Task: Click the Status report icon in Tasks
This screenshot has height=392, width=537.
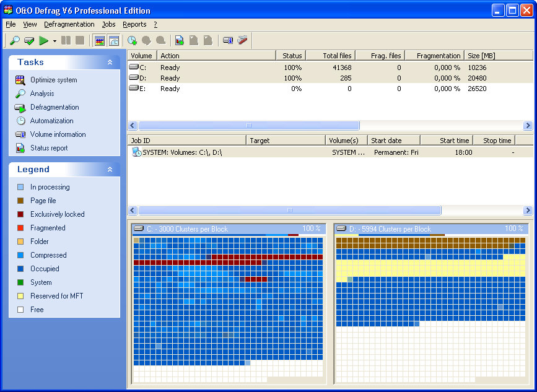Action: pos(20,148)
